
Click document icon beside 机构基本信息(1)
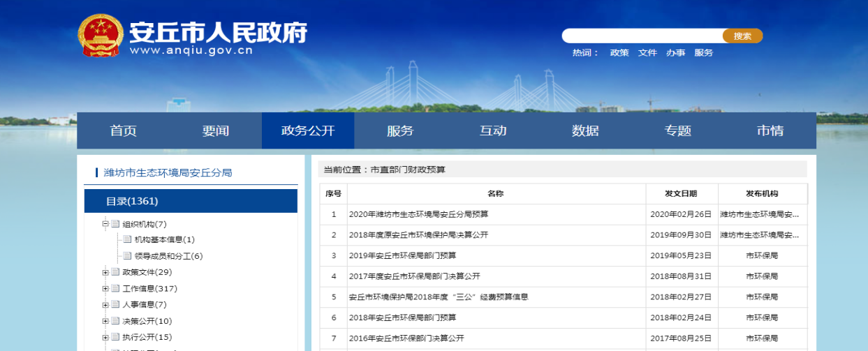click(128, 240)
